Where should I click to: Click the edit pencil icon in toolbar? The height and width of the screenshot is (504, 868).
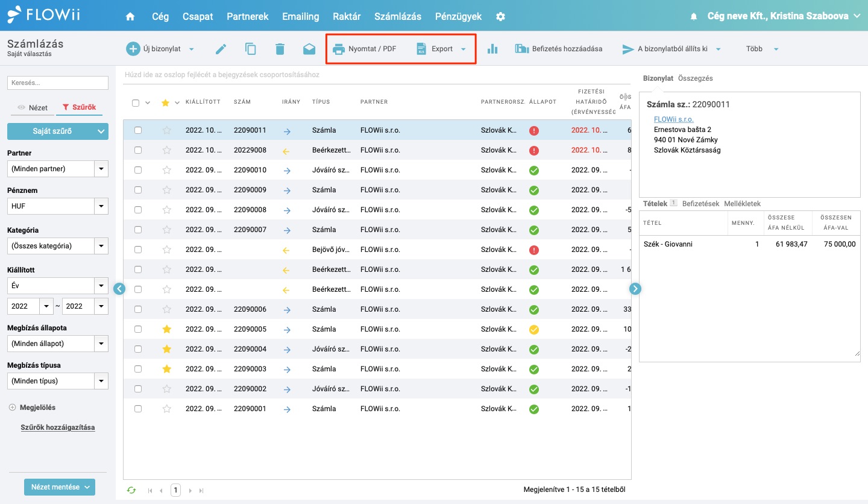tap(221, 49)
